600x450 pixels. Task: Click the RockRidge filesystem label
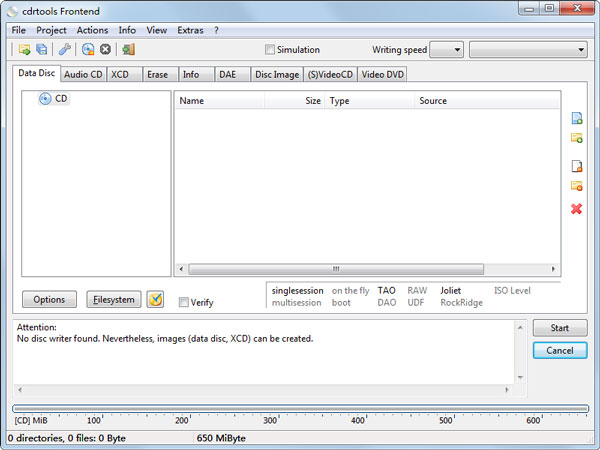pyautogui.click(x=461, y=303)
